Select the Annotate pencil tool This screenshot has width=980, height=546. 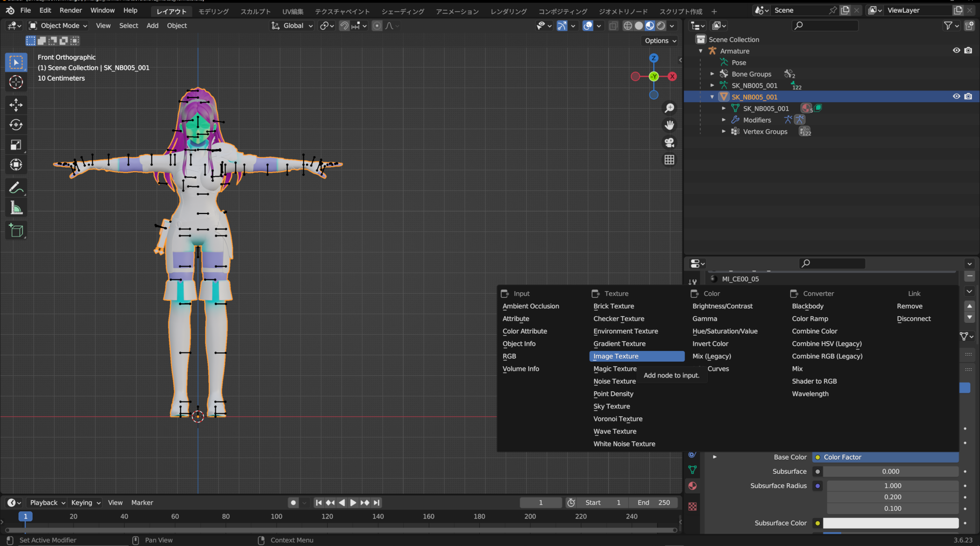click(16, 188)
